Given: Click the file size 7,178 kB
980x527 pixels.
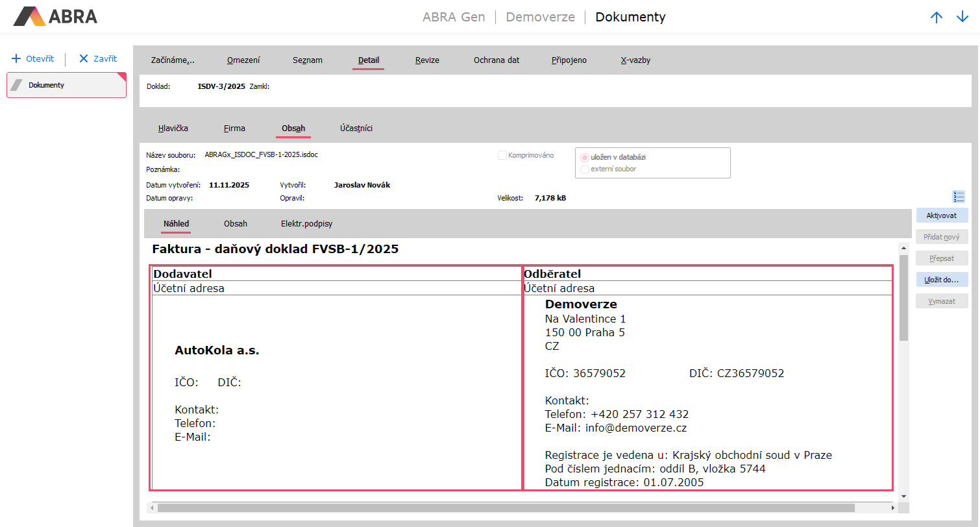Looking at the screenshot, I should click(550, 198).
